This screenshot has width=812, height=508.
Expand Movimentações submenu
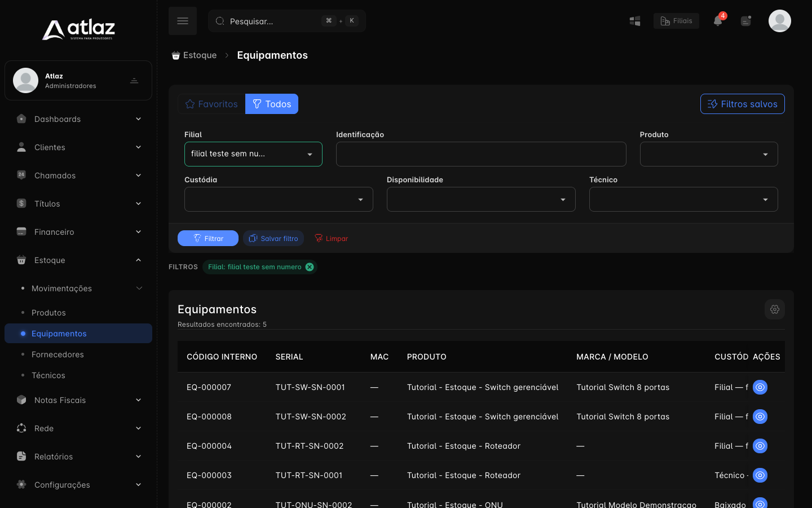coord(78,288)
